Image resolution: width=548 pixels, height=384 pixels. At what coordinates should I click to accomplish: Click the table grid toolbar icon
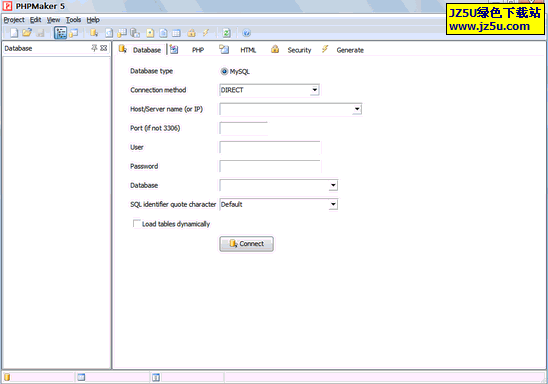pyautogui.click(x=176, y=33)
